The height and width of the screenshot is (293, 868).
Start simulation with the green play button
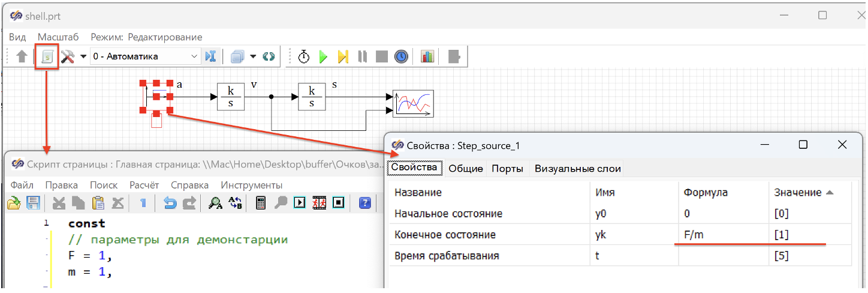323,56
